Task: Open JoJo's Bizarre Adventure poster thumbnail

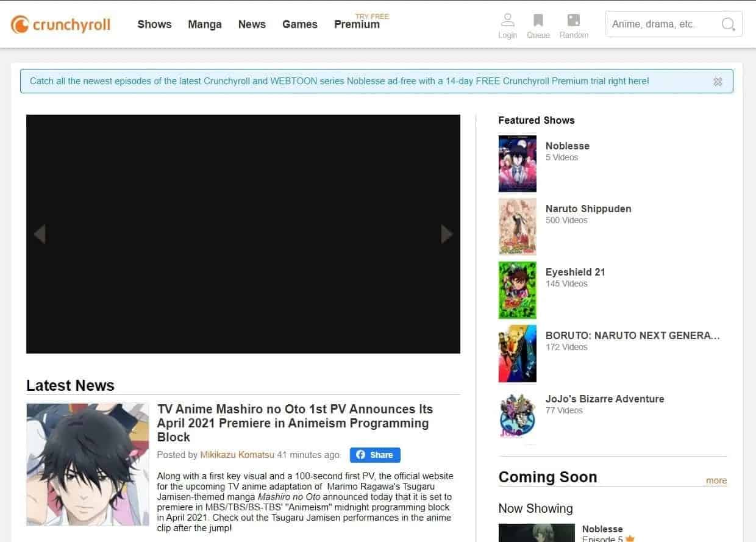Action: pyautogui.click(x=518, y=417)
